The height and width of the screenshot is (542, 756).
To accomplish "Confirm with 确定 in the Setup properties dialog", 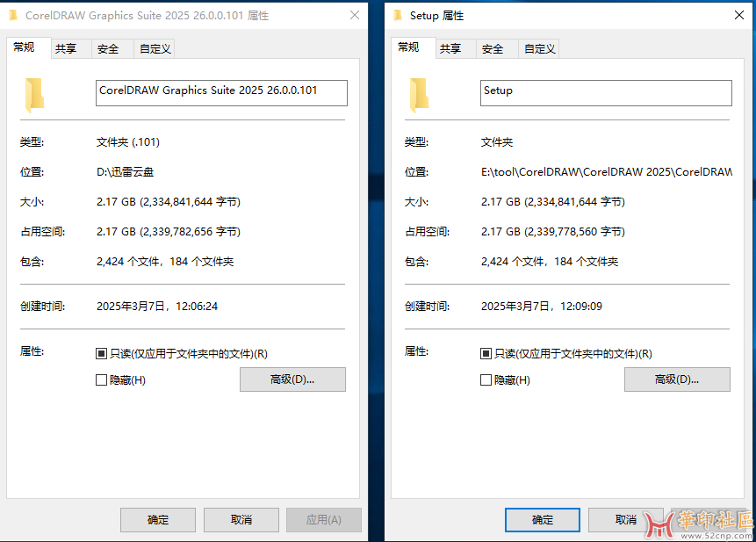I will pos(543,520).
